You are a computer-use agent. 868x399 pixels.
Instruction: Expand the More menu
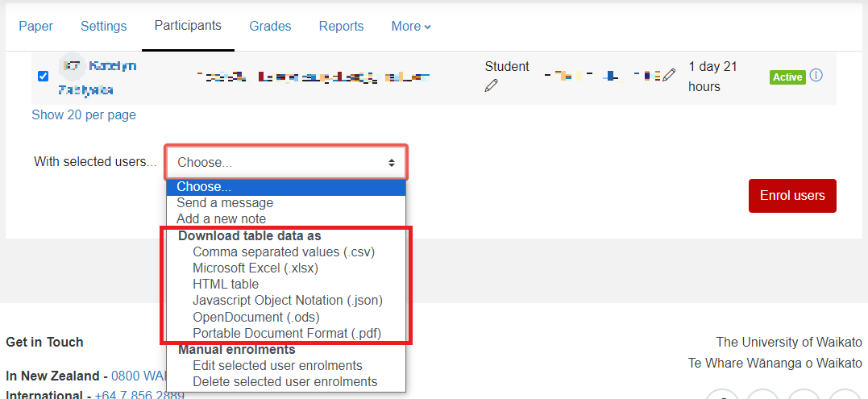411,26
